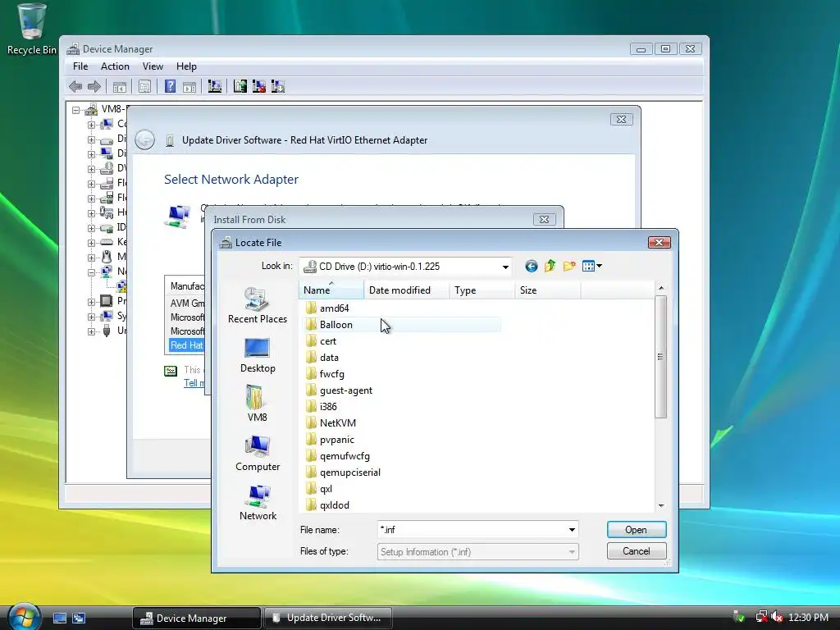
Task: Expand the last tree node in Device Manager
Action: click(x=91, y=331)
